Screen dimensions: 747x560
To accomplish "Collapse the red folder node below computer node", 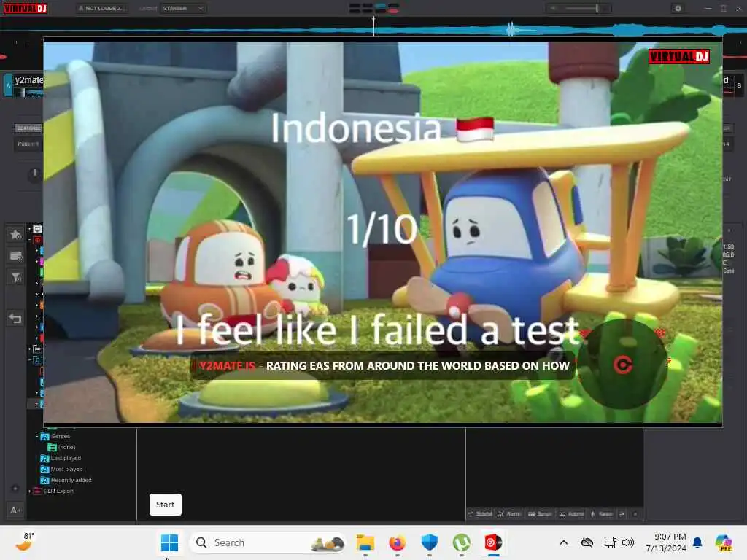I will (30, 239).
